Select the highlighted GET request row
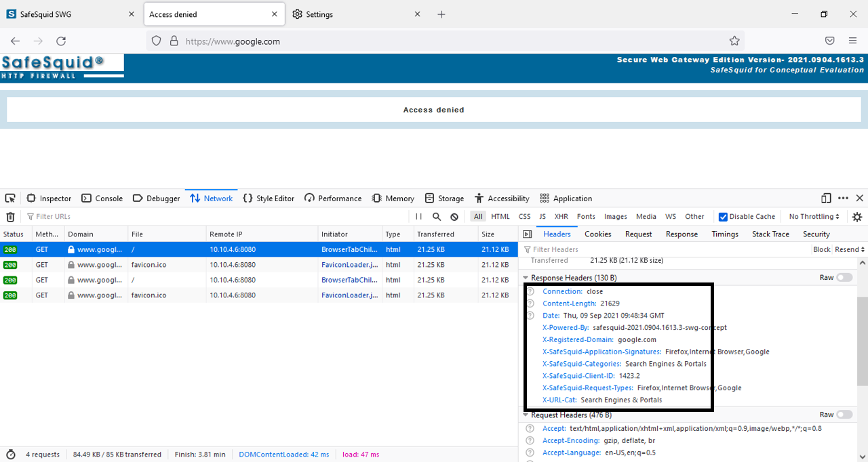Viewport: 868px width, 462px height. click(259, 249)
